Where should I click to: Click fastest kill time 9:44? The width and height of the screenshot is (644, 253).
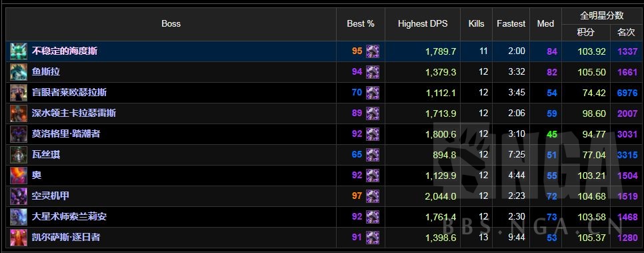pyautogui.click(x=517, y=238)
